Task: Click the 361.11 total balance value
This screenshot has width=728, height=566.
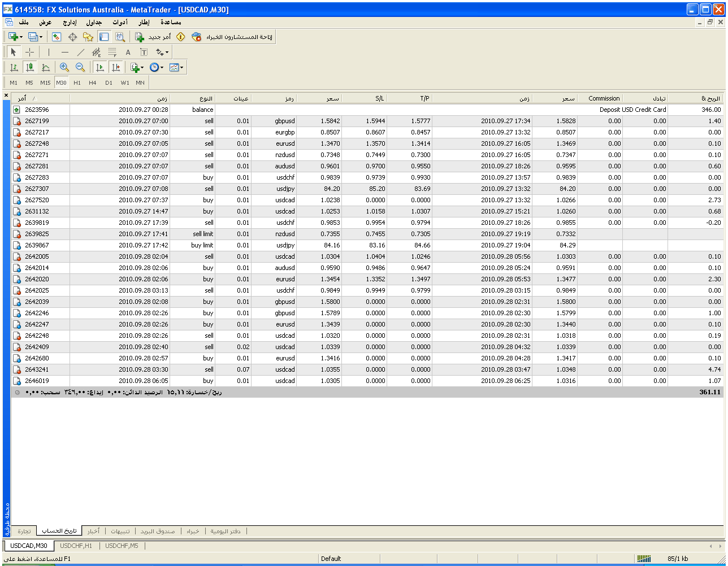Action: click(x=710, y=392)
